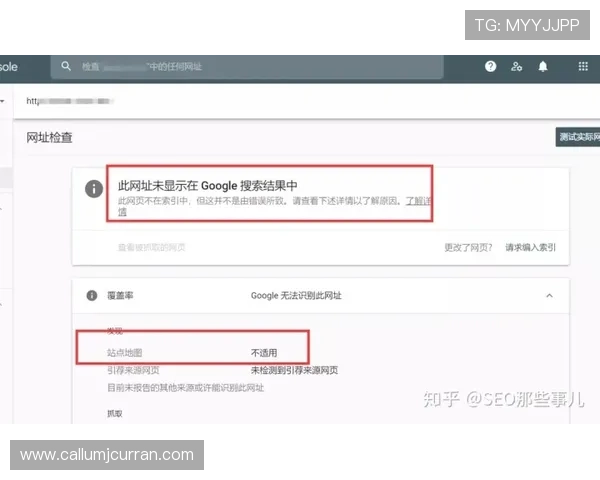Screen dimensions: 600x480
Task: Click the 抓取 section label
Action: click(115, 413)
